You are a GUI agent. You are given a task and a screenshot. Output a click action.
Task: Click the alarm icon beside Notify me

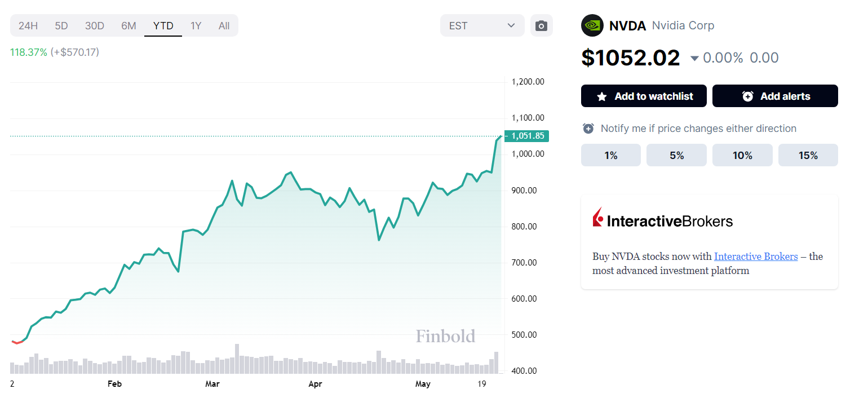(588, 129)
